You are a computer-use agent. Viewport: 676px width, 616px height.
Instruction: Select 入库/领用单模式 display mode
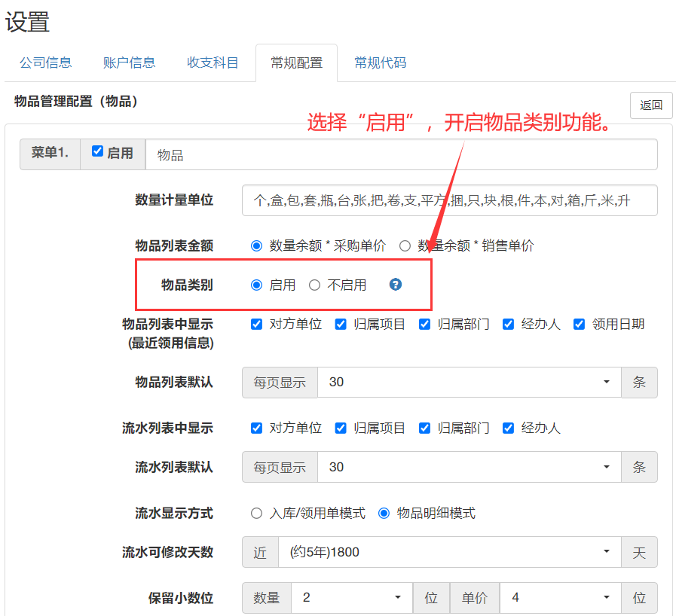257,513
